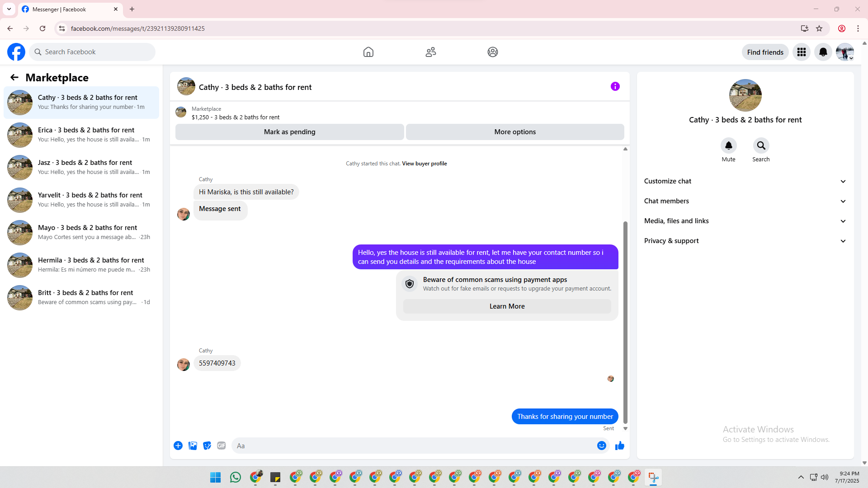Click Find friends button
This screenshot has width=868, height=488.
coord(765,52)
